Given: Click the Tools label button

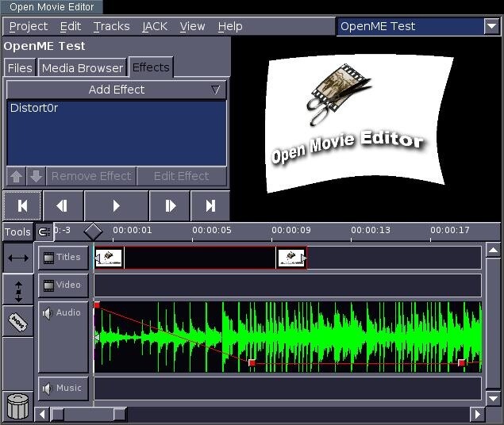Looking at the screenshot, I should (x=17, y=232).
